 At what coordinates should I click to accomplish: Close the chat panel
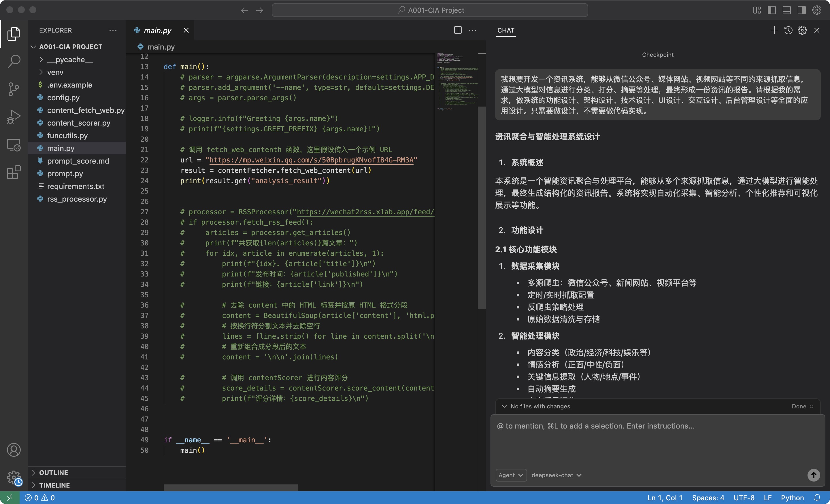click(816, 30)
